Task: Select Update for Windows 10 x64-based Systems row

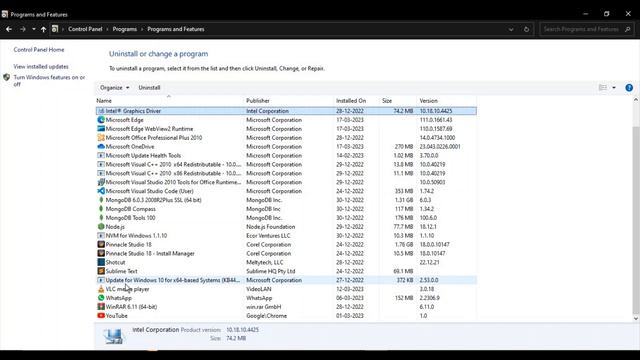Action: click(286, 280)
